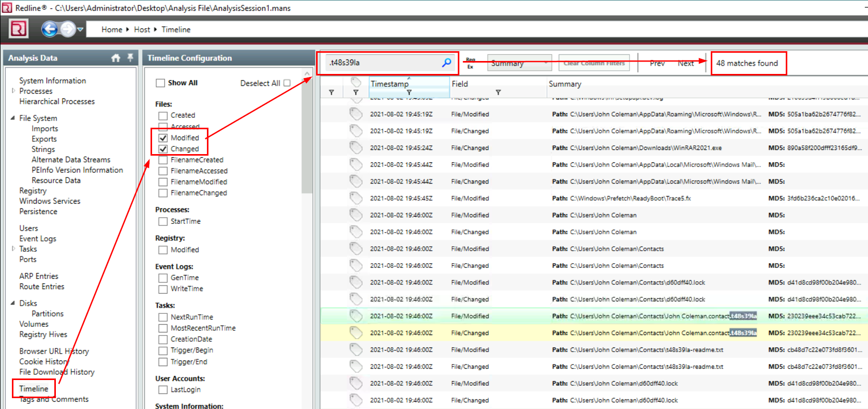Screen dimensions: 868x409
Task: Toggle the RegEx search option
Action: (470, 63)
